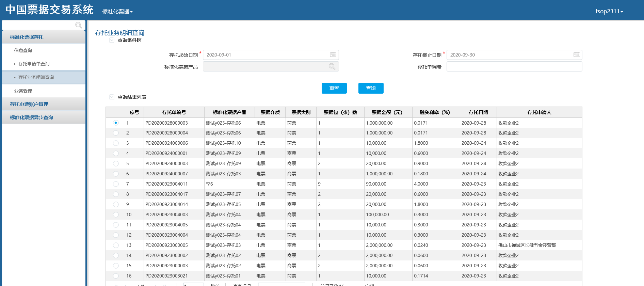The image size is (644, 286).
Task: Click applicant 佛山市禅城区长健五金经营部
Action: click(x=527, y=245)
